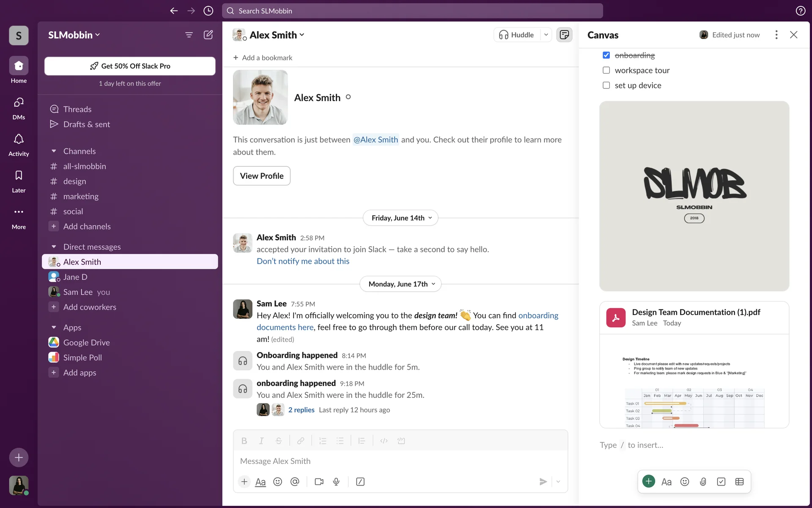Open the Friday, June 14th date dropdown
Image resolution: width=812 pixels, height=508 pixels.
pyautogui.click(x=401, y=218)
